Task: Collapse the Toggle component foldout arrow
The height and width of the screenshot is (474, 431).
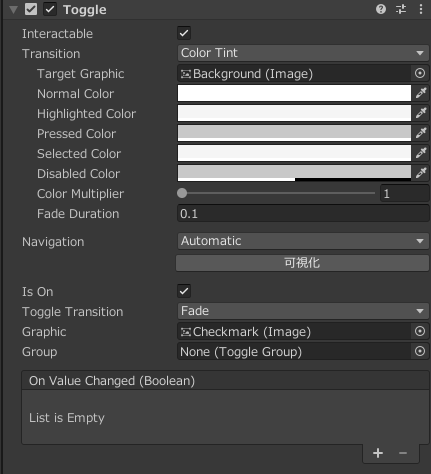Action: (13, 10)
